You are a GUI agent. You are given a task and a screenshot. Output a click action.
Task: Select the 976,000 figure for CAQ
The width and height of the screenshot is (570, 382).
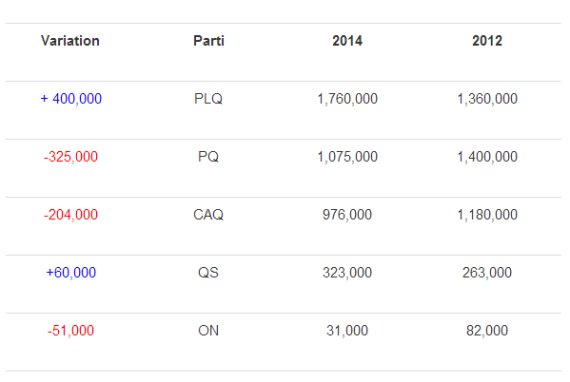[x=347, y=214]
